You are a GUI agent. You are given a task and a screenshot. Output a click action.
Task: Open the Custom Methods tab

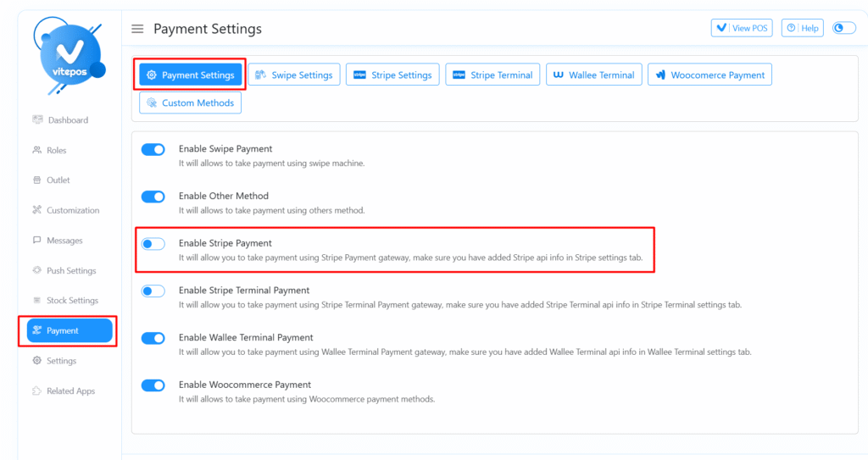191,103
